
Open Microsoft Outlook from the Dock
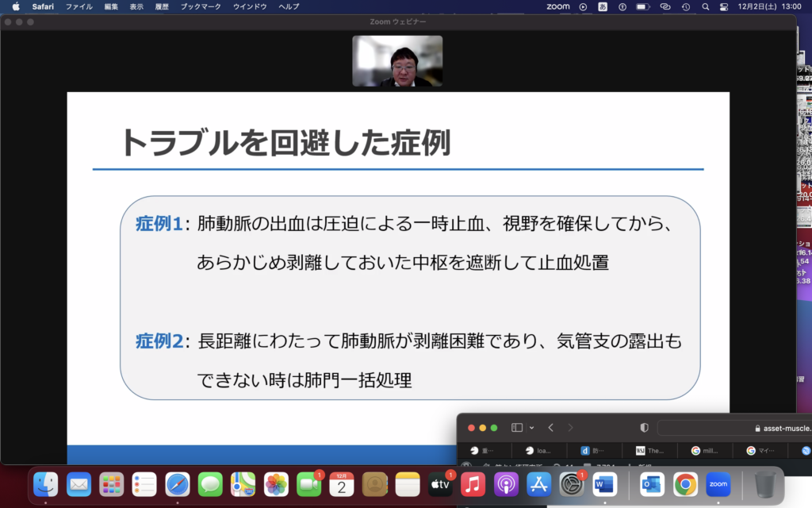point(652,483)
